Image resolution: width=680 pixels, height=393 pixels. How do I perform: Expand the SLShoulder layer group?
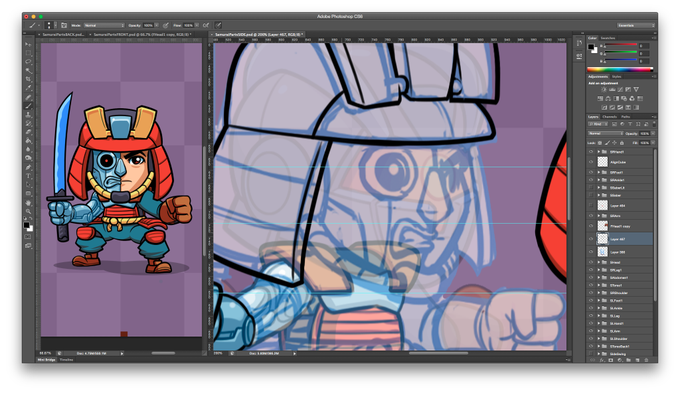[598, 339]
